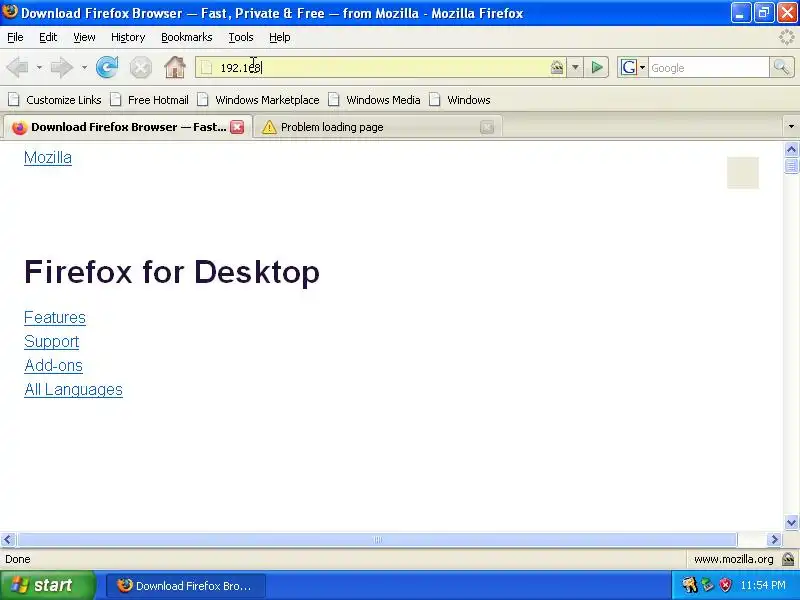Click in the address bar URL field

coord(380,67)
